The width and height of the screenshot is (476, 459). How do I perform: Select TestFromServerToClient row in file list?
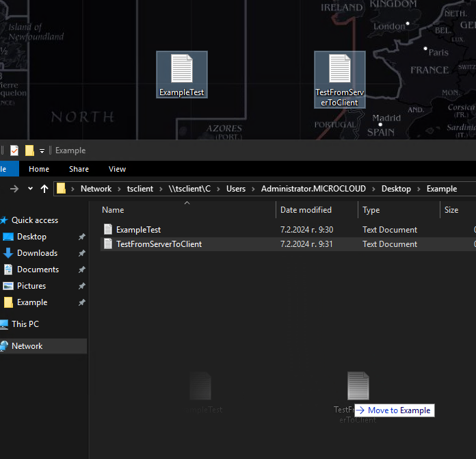click(288, 244)
